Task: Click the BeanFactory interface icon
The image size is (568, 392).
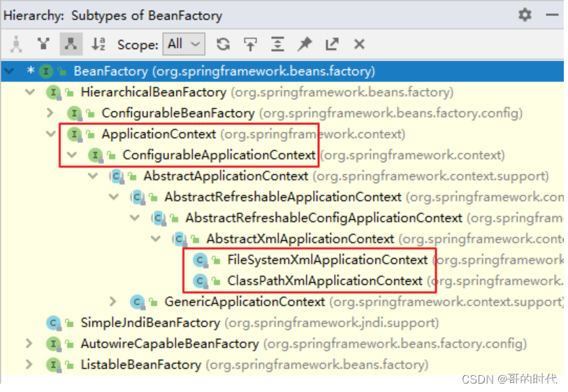Action: point(46,71)
